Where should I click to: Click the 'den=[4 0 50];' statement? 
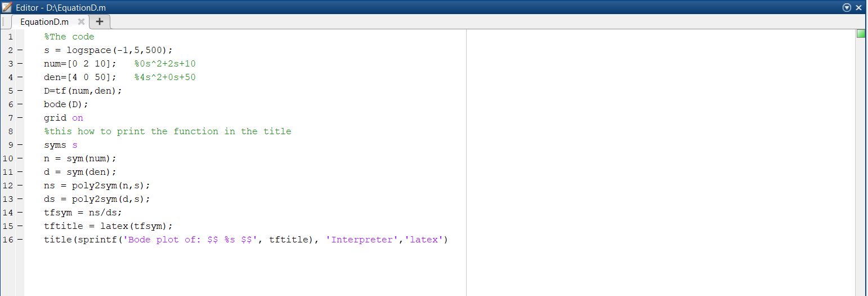(80, 77)
